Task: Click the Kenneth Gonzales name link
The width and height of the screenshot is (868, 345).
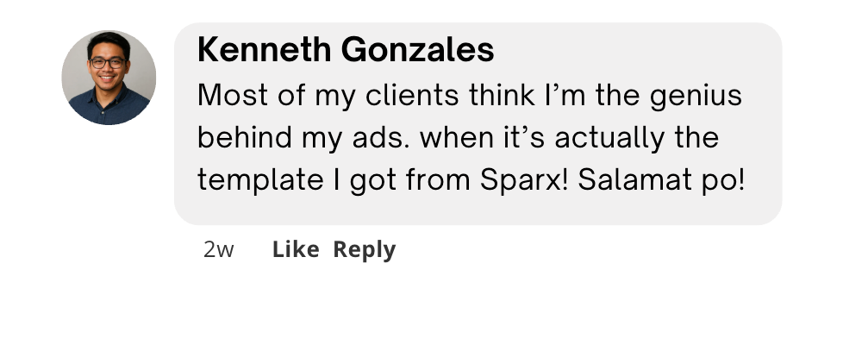Action: point(346,50)
